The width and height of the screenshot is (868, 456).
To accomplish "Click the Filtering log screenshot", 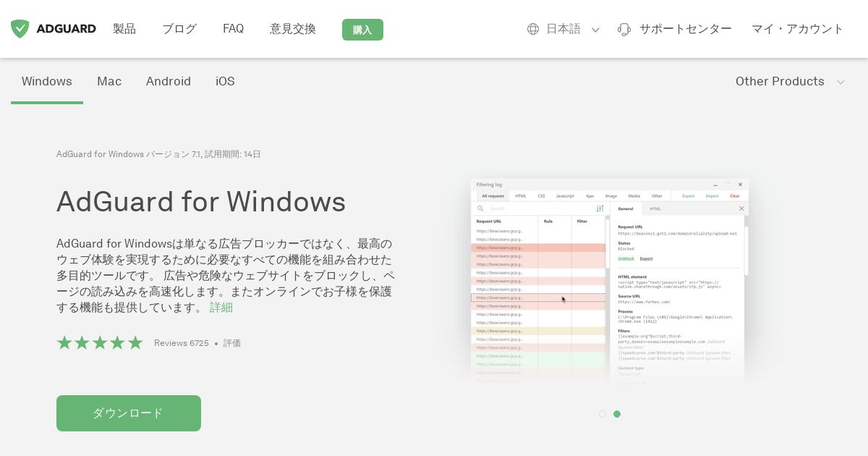I will [x=610, y=281].
